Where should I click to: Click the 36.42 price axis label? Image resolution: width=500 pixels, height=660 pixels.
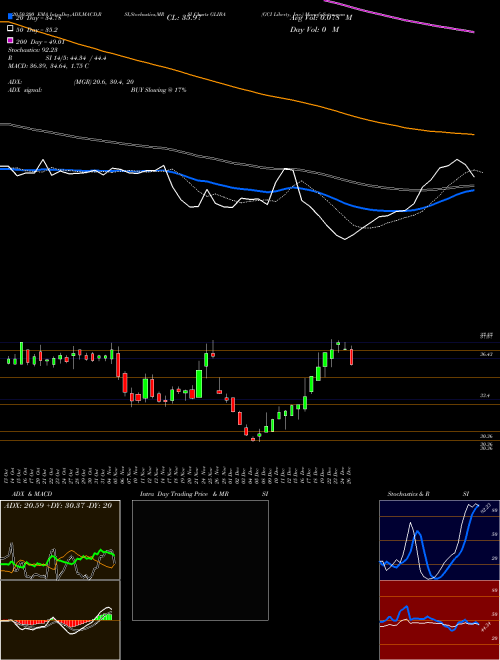[486, 354]
